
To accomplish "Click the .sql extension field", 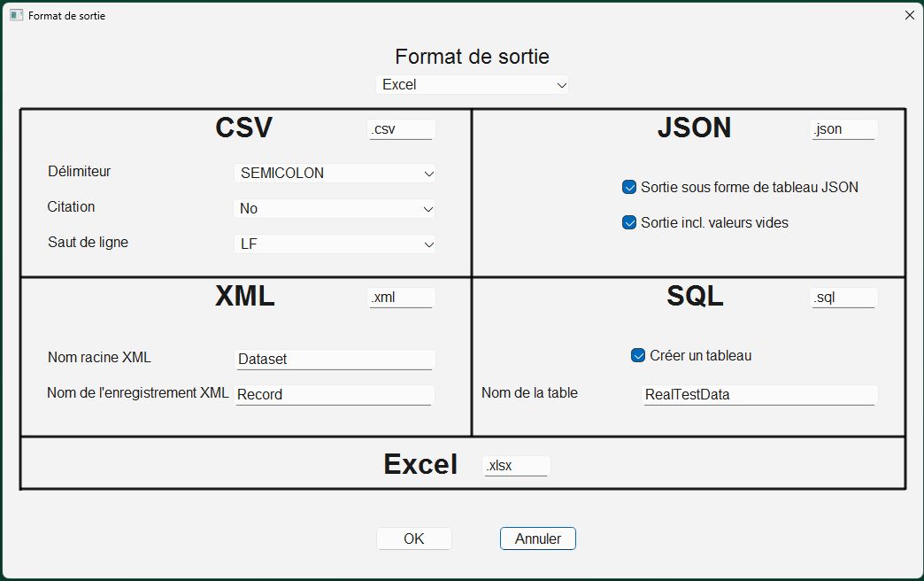I will coord(843,298).
